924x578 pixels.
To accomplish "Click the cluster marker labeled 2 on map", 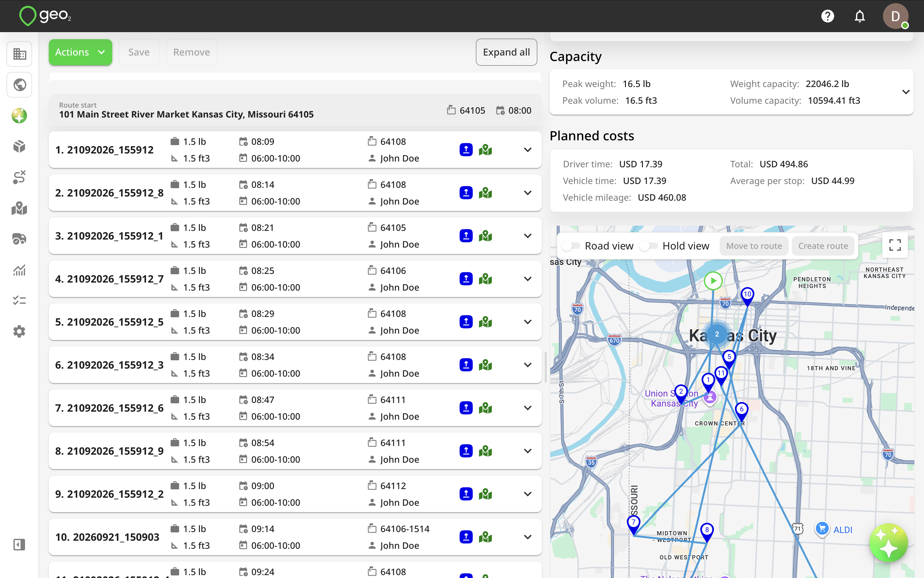I will click(x=717, y=334).
